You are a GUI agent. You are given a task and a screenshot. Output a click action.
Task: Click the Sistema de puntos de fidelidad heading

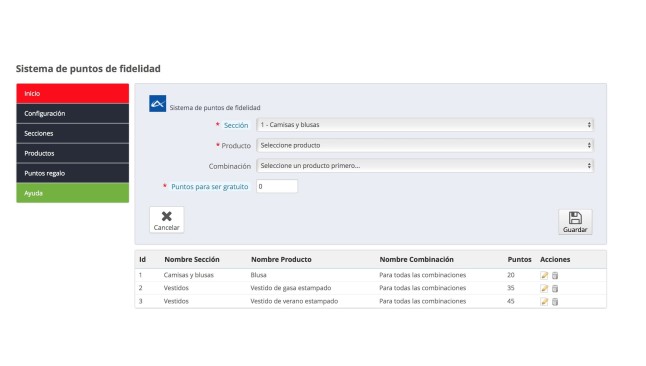pyautogui.click(x=88, y=68)
